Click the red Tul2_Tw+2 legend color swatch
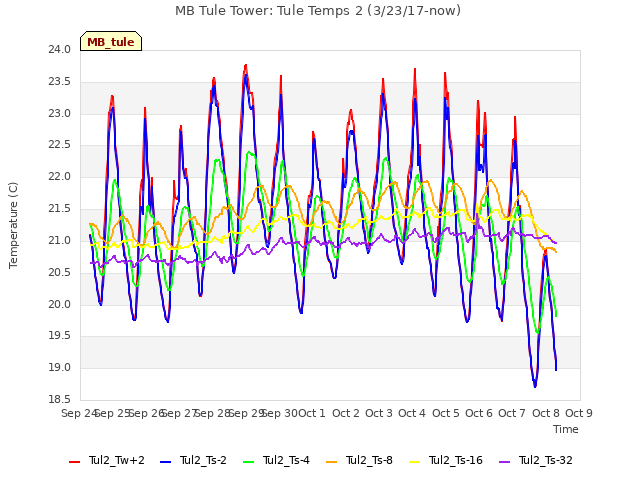640x480 pixels. pyautogui.click(x=75, y=462)
